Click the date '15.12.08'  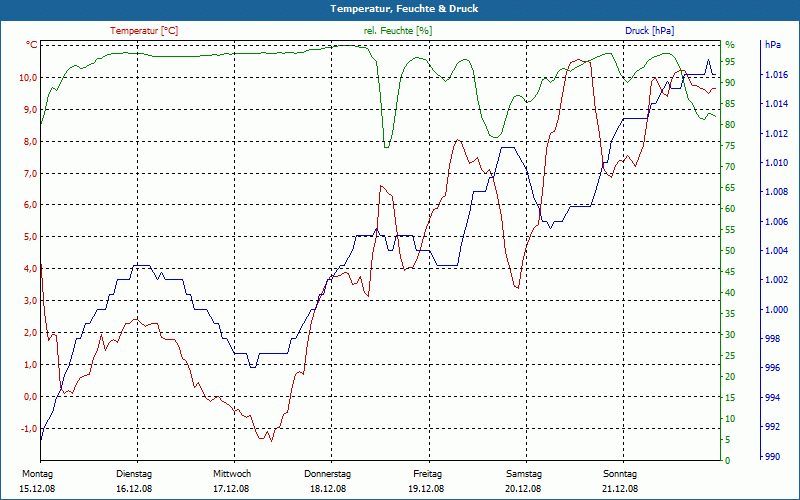click(37, 488)
